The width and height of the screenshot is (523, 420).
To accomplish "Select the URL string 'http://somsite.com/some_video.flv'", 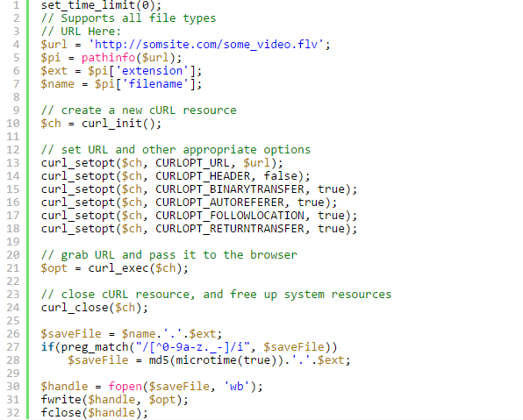I will point(206,45).
